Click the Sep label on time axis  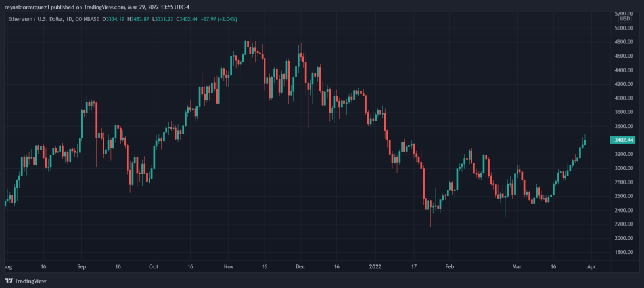pos(81,268)
